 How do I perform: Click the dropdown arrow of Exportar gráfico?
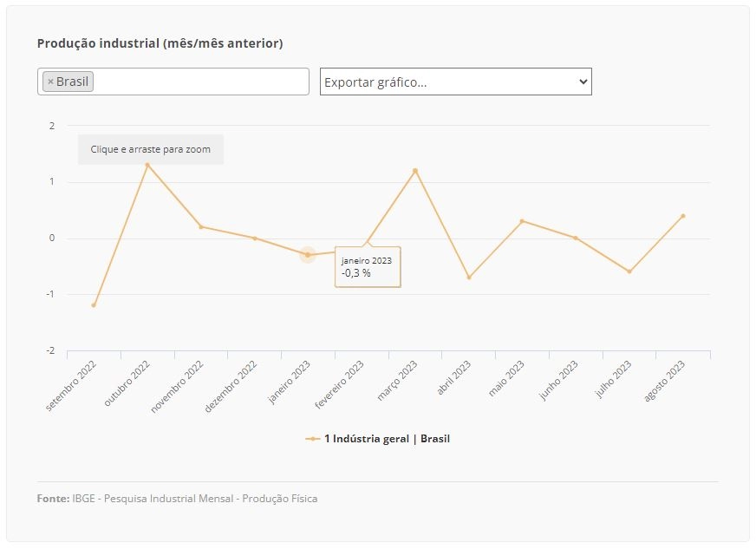(x=583, y=82)
